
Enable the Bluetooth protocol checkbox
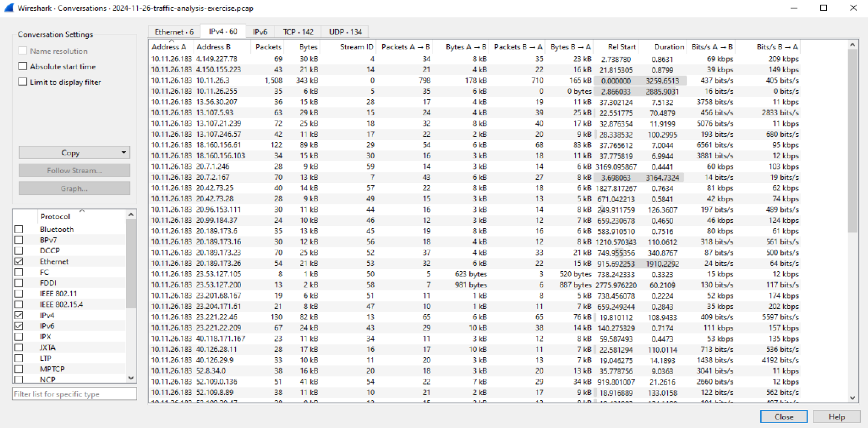pyautogui.click(x=19, y=229)
